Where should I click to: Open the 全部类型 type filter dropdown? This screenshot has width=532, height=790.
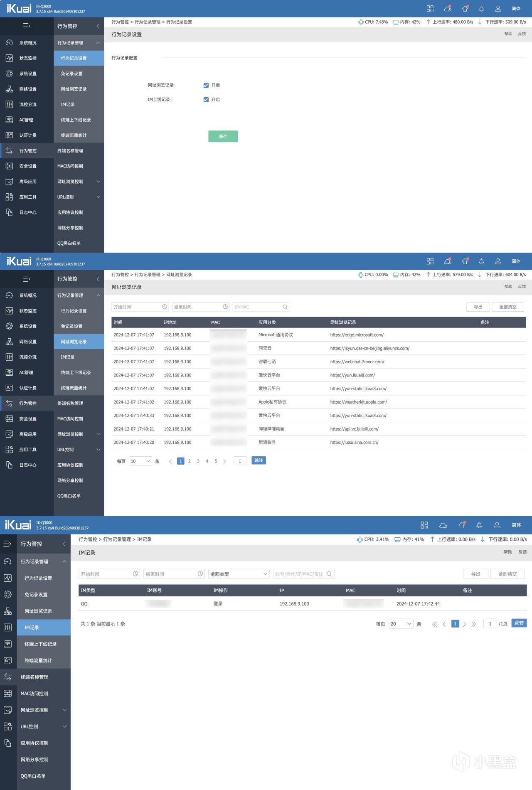(239, 574)
